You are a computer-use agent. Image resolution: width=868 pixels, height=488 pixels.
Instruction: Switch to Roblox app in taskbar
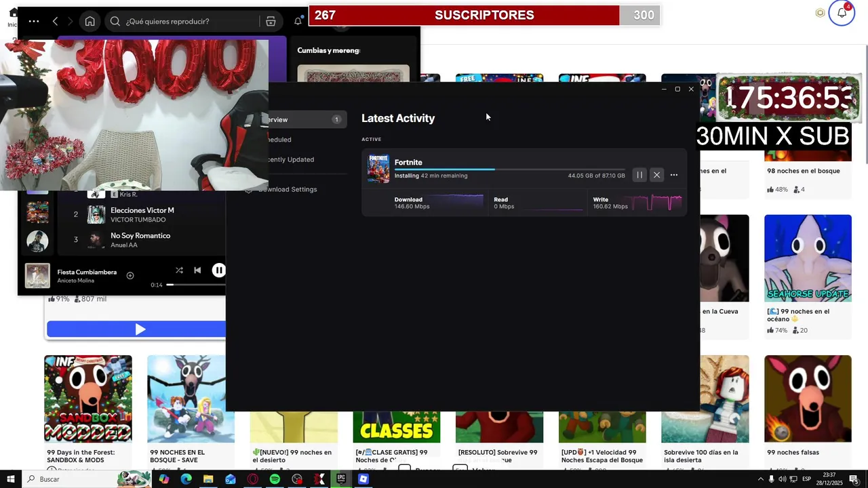click(x=363, y=479)
